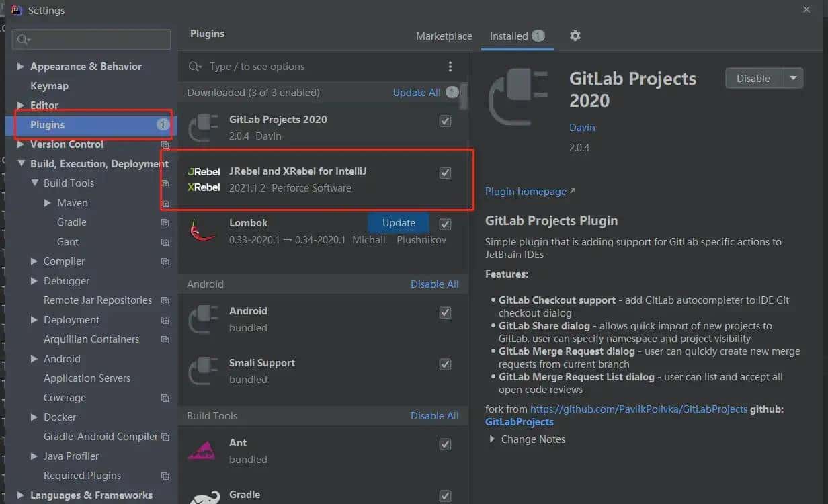Click the Smali Support plugin icon
828x504 pixels.
204,371
